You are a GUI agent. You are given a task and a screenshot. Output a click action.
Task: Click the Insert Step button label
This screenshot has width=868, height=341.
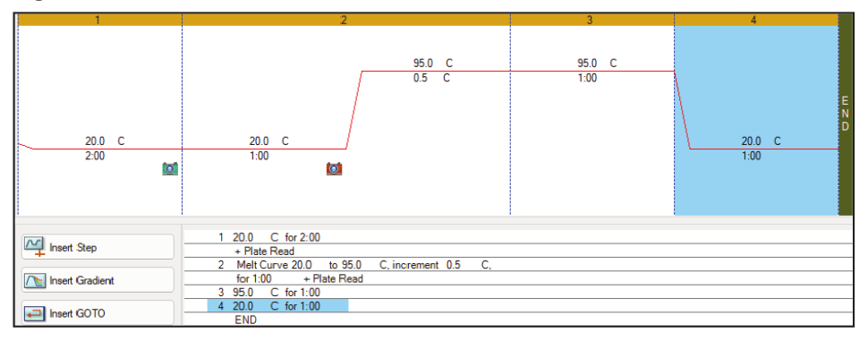[x=73, y=247]
